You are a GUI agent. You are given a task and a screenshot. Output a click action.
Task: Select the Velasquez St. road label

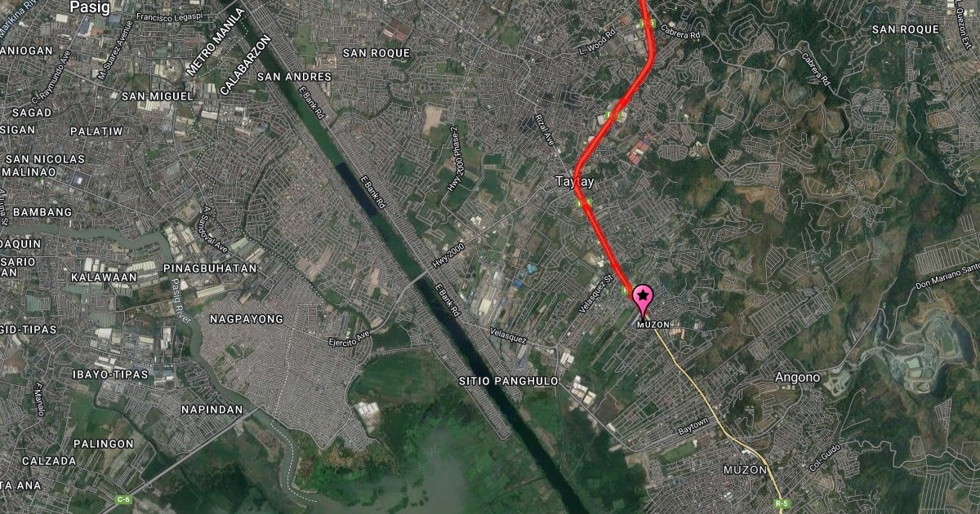597,289
